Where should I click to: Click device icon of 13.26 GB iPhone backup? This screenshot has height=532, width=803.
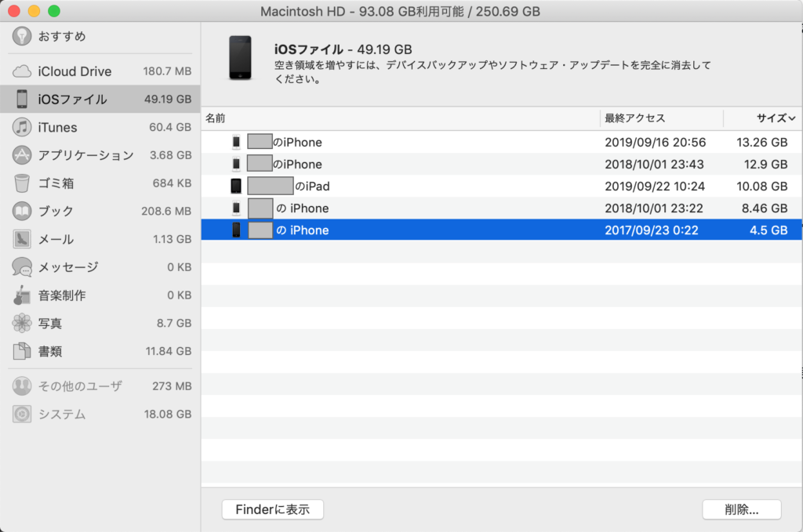click(x=236, y=142)
